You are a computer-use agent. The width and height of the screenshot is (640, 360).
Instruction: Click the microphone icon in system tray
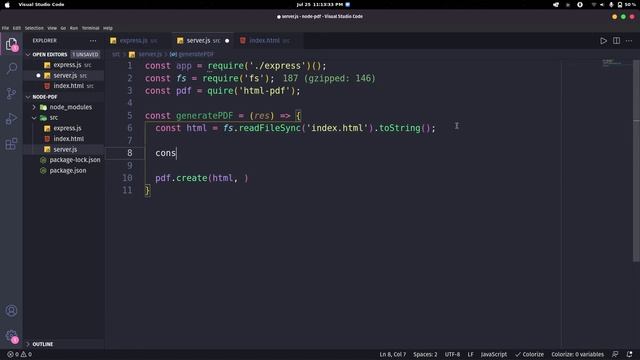611,4
